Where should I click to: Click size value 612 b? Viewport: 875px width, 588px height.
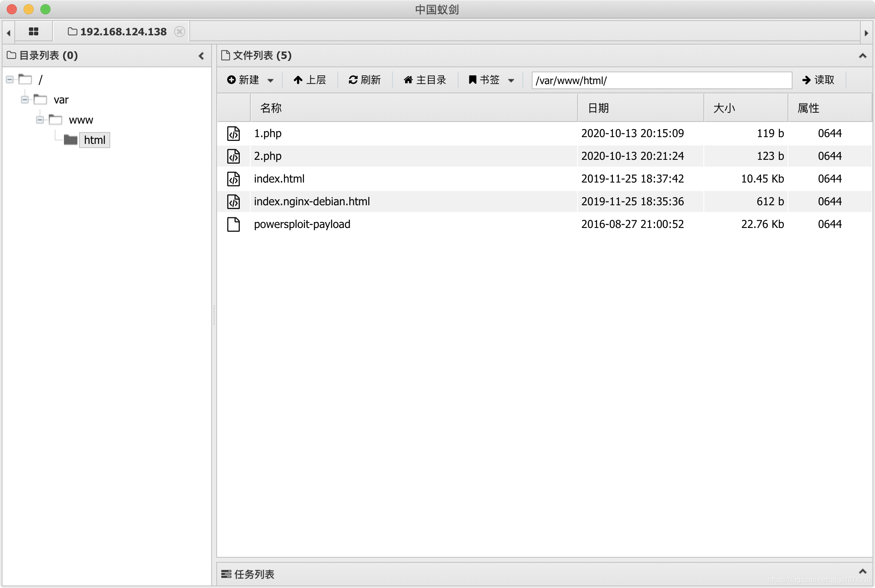(770, 201)
